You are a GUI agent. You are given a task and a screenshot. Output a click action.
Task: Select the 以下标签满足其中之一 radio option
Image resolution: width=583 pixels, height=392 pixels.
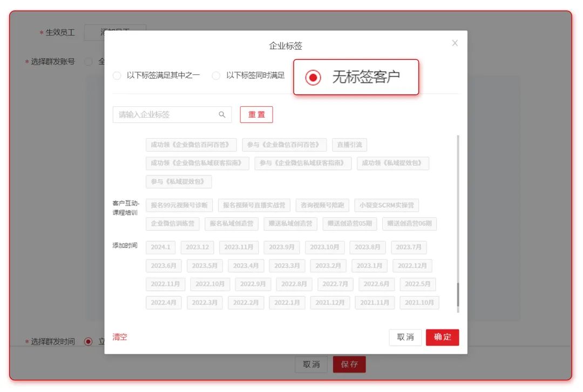(x=117, y=75)
